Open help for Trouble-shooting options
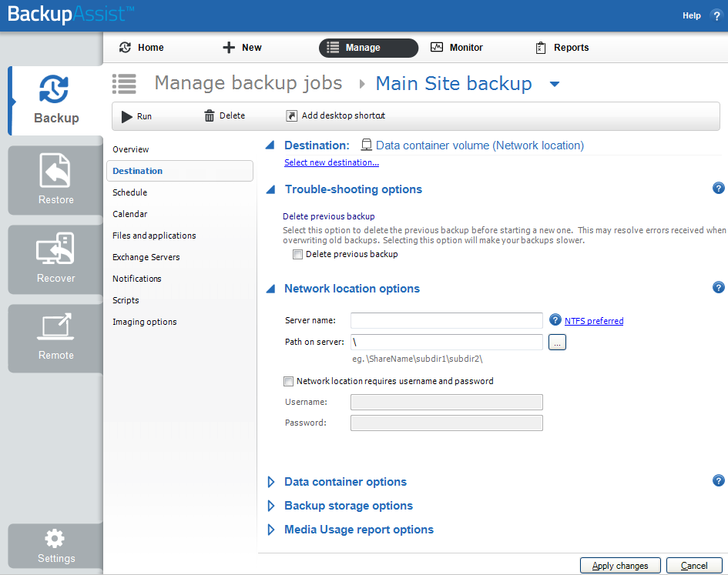The height and width of the screenshot is (575, 728). 718,189
